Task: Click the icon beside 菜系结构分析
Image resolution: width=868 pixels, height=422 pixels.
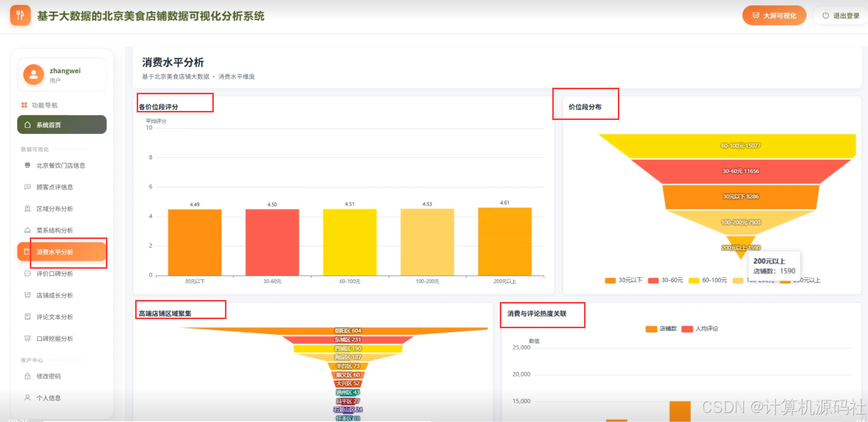Action: pyautogui.click(x=27, y=230)
